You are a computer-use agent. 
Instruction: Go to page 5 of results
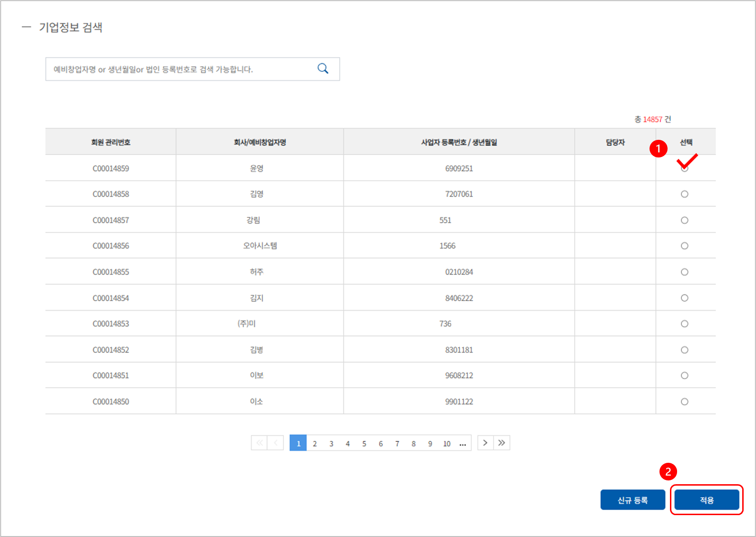tap(364, 443)
